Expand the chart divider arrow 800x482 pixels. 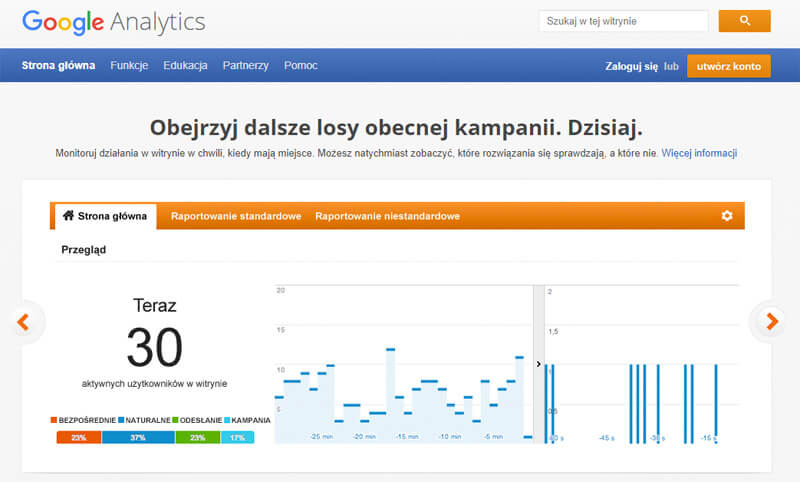(x=539, y=365)
